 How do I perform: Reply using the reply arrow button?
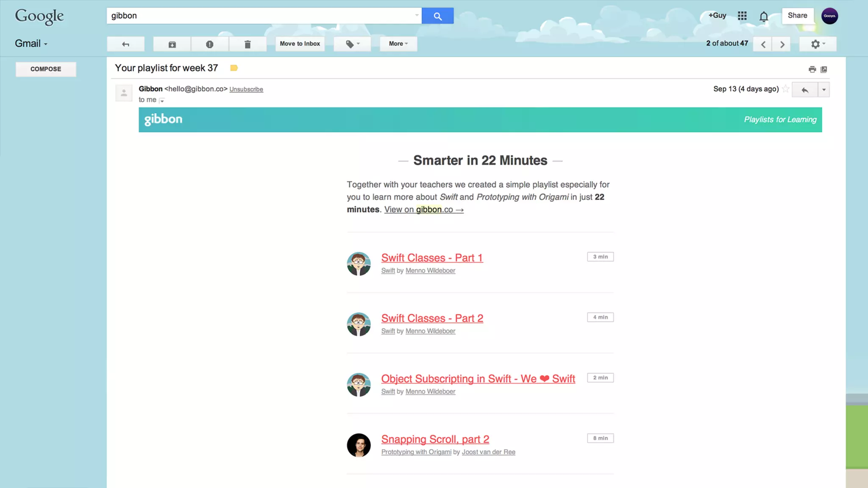805,90
